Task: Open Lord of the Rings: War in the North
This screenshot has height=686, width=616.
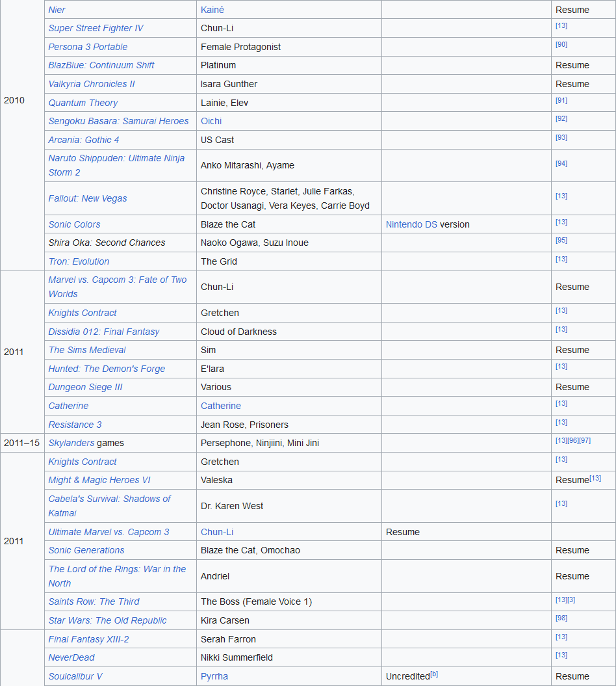Action: (x=117, y=576)
